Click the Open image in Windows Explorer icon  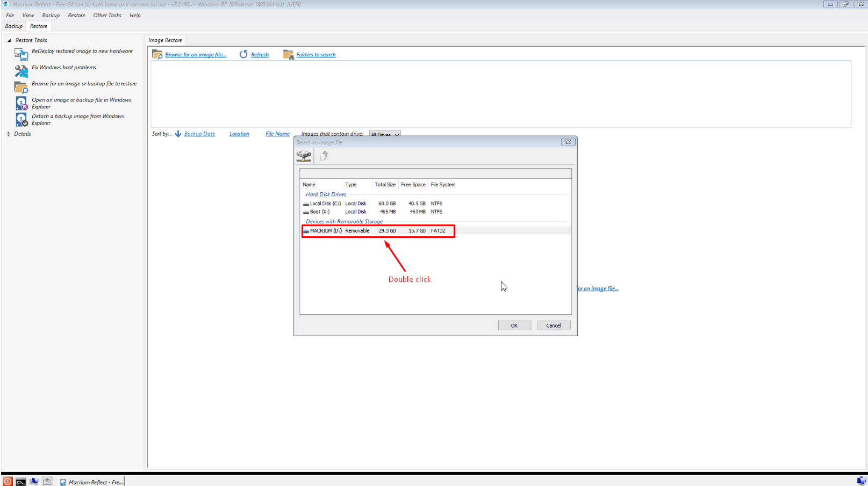21,103
